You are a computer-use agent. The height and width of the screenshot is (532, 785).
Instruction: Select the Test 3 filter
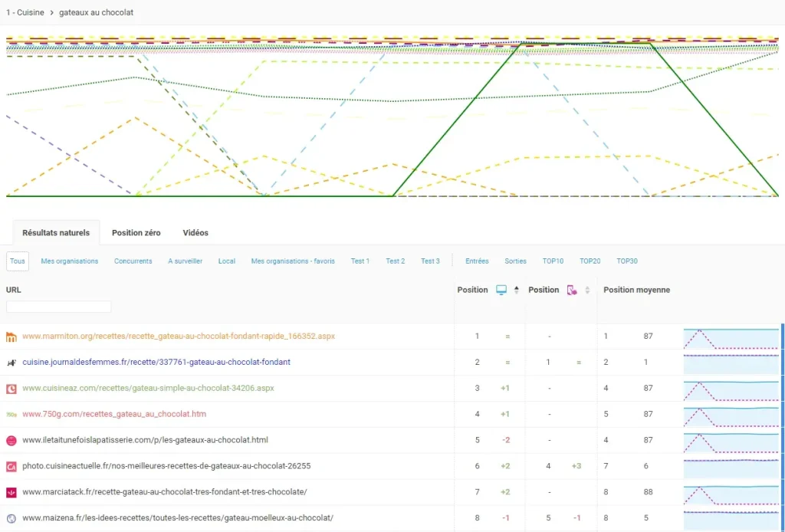coord(430,261)
